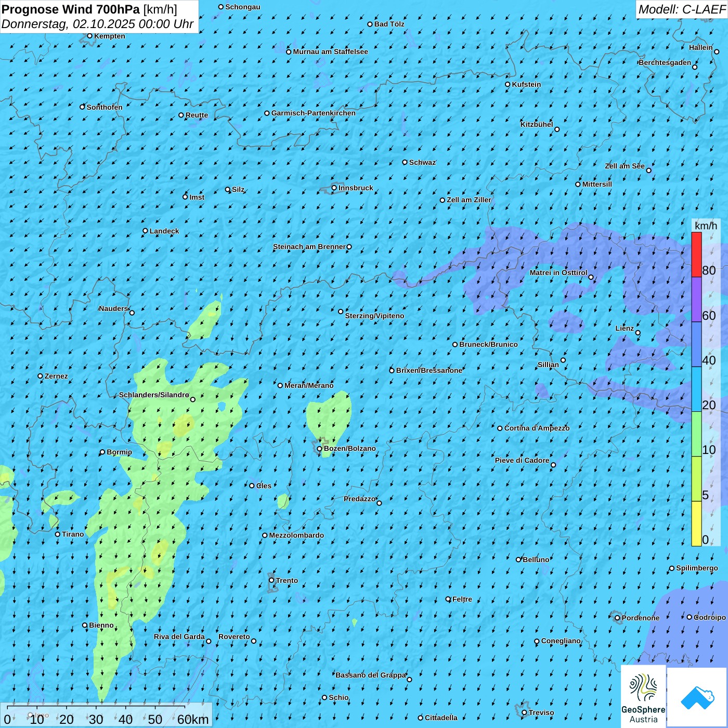Click the Schlanders/Silandro label
This screenshot has height=728, width=728.
(x=154, y=395)
